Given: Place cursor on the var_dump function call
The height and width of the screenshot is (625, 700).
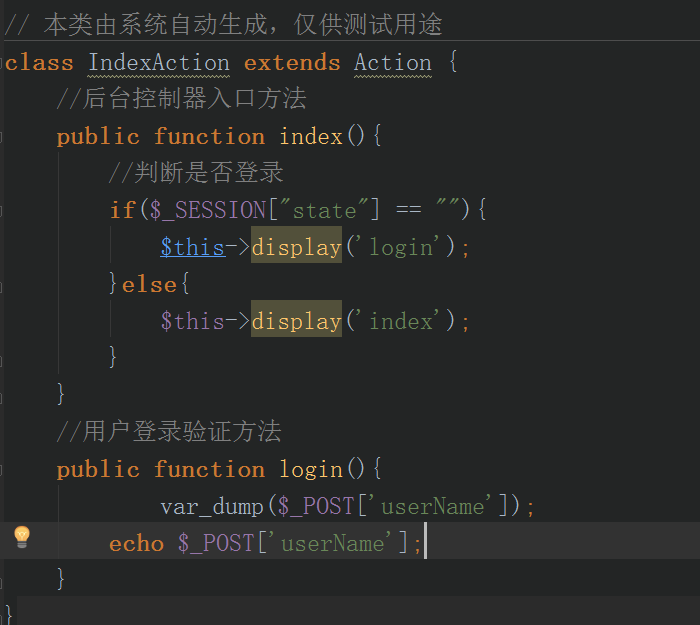Looking at the screenshot, I should (x=212, y=506).
